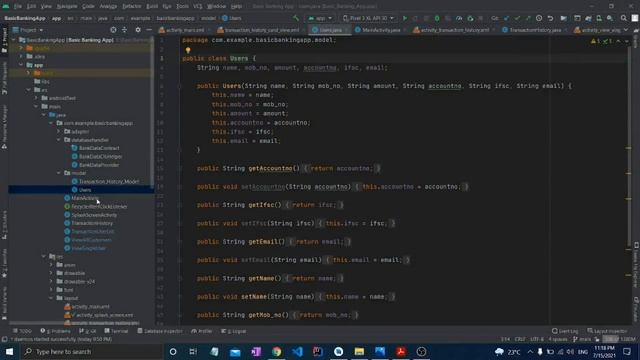Open the Project view selector dropdown
Image resolution: width=640 pixels, height=360 pixels.
click(x=28, y=30)
